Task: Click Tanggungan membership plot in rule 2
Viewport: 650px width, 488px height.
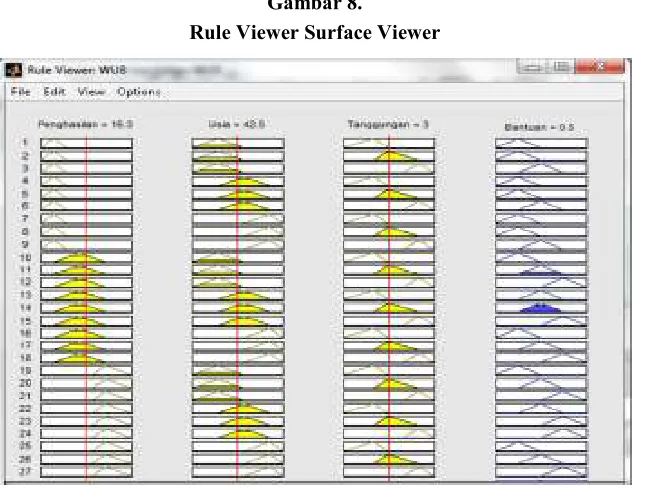Action: click(389, 156)
